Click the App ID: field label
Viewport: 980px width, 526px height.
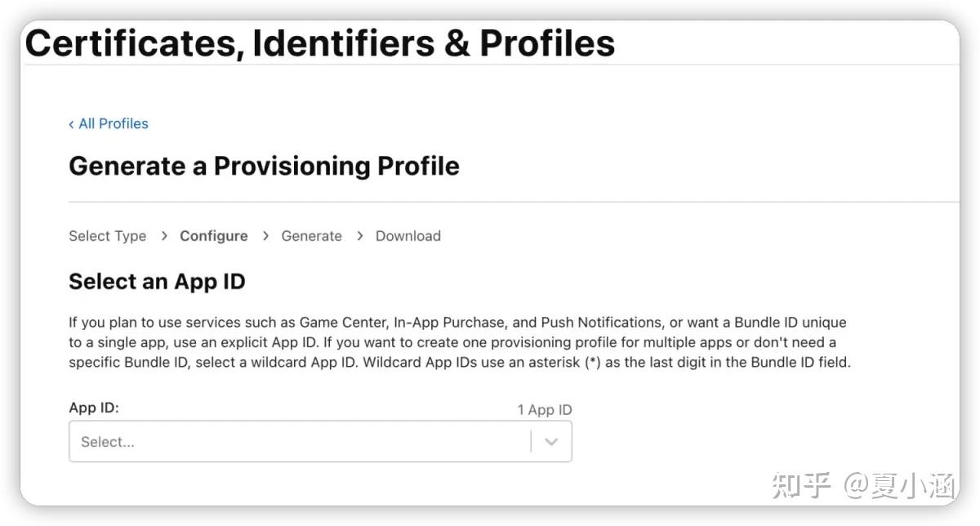94,408
